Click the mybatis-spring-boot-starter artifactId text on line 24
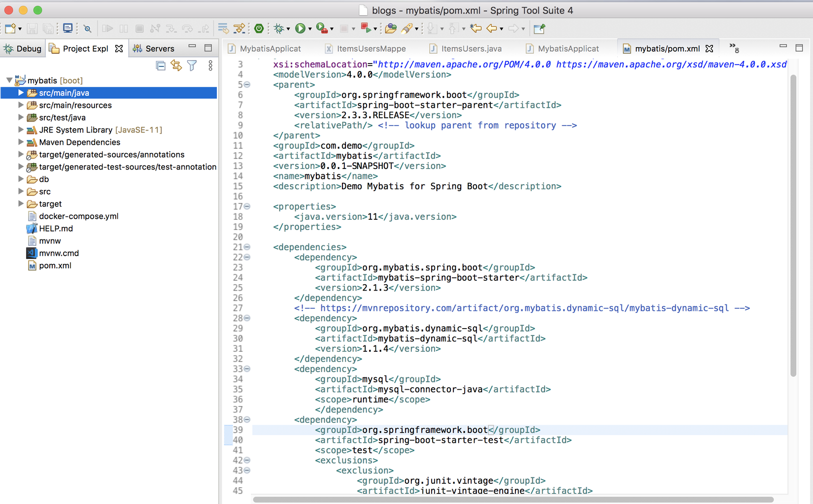The height and width of the screenshot is (504, 813). click(x=448, y=278)
